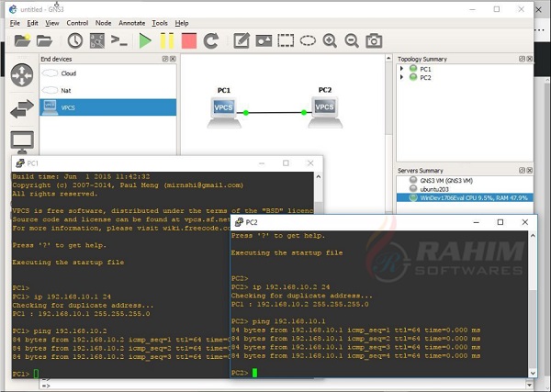Screen dimensions: 551x392
Task: Click scroll up arrow of topology canvas
Action: point(388,59)
